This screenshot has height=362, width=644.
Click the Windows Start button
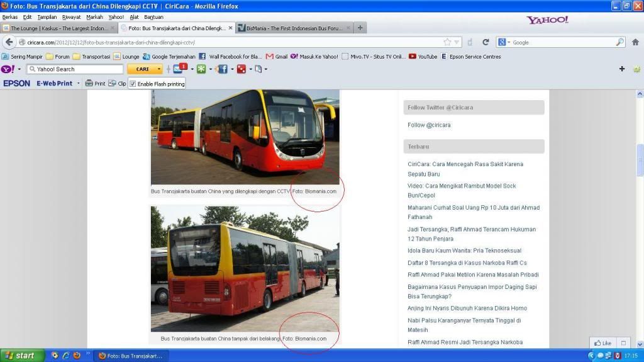pos(21,356)
